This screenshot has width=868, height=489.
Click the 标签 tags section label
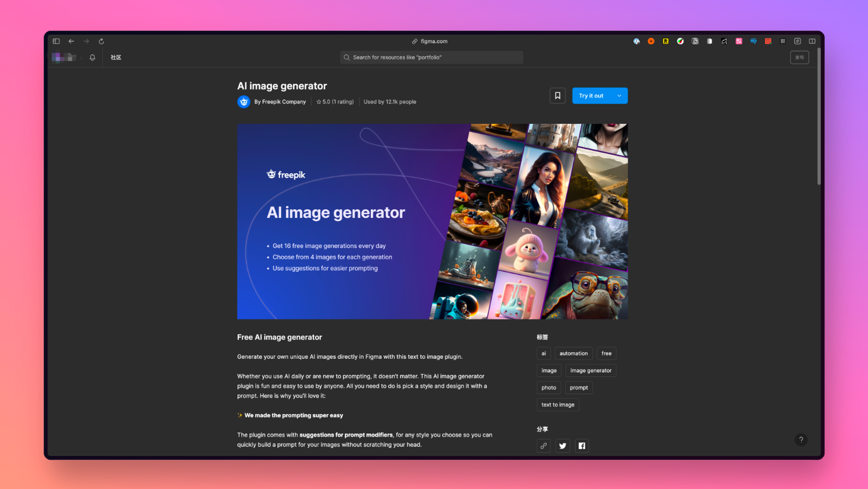542,337
